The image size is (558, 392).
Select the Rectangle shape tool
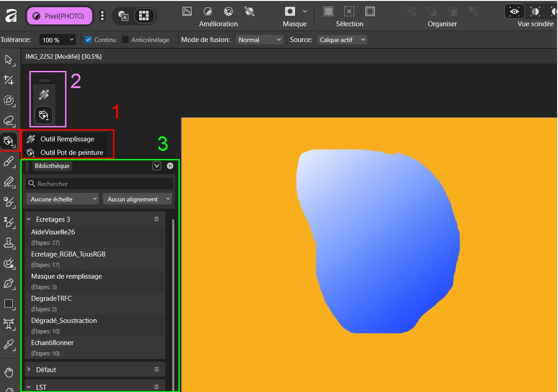point(9,304)
